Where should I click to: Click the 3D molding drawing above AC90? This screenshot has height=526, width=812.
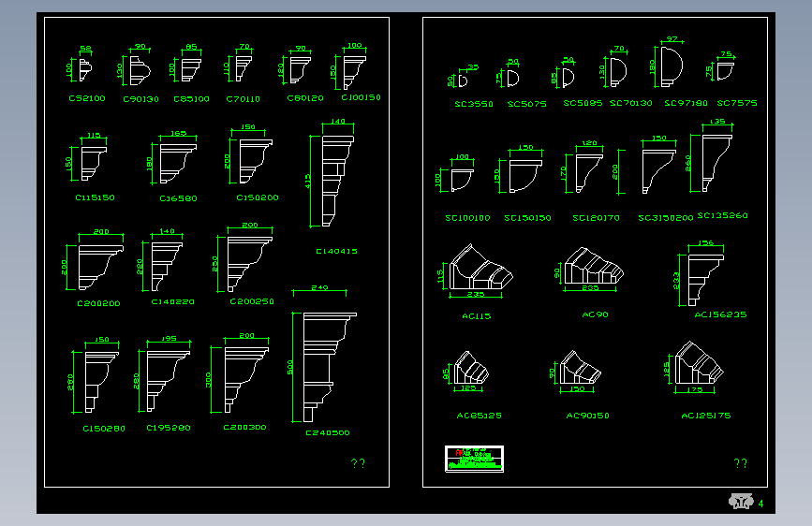594,266
